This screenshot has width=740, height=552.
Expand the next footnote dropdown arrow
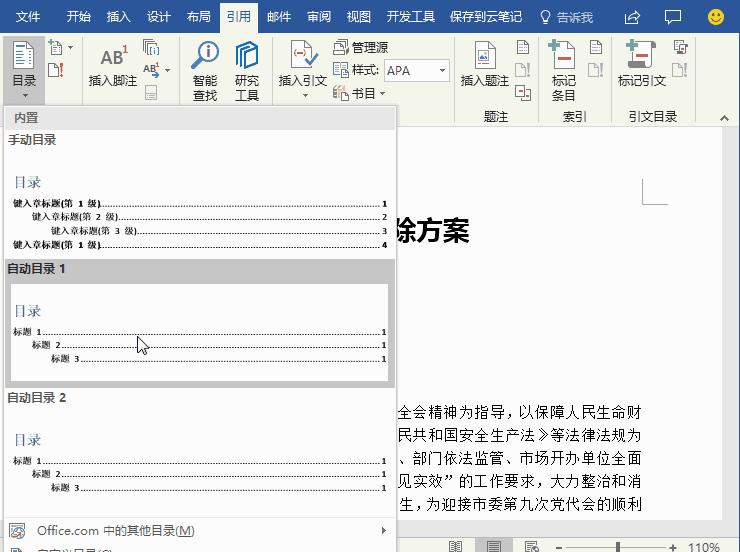coord(168,70)
